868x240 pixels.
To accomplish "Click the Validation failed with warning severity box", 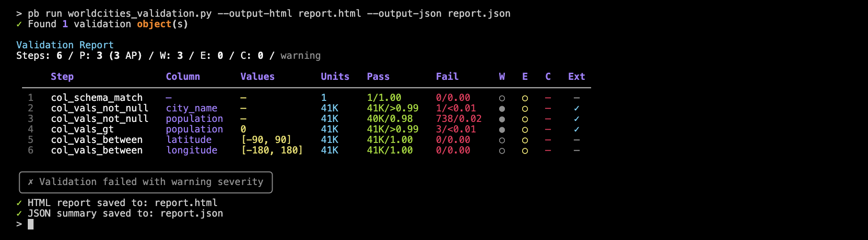I will click(x=146, y=182).
